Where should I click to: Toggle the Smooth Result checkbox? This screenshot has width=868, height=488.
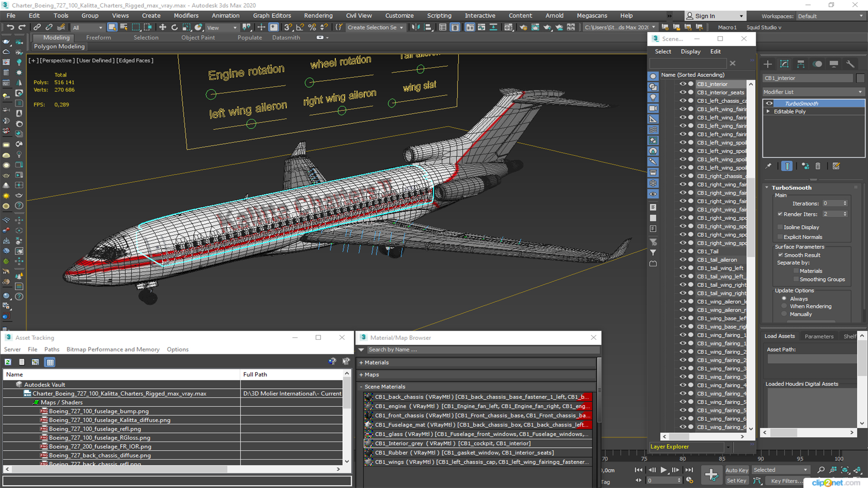click(x=780, y=255)
